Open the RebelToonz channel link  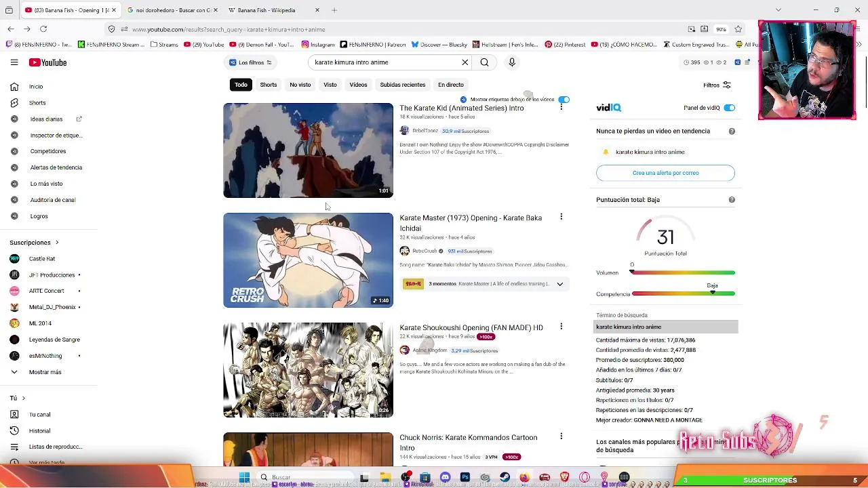click(425, 131)
